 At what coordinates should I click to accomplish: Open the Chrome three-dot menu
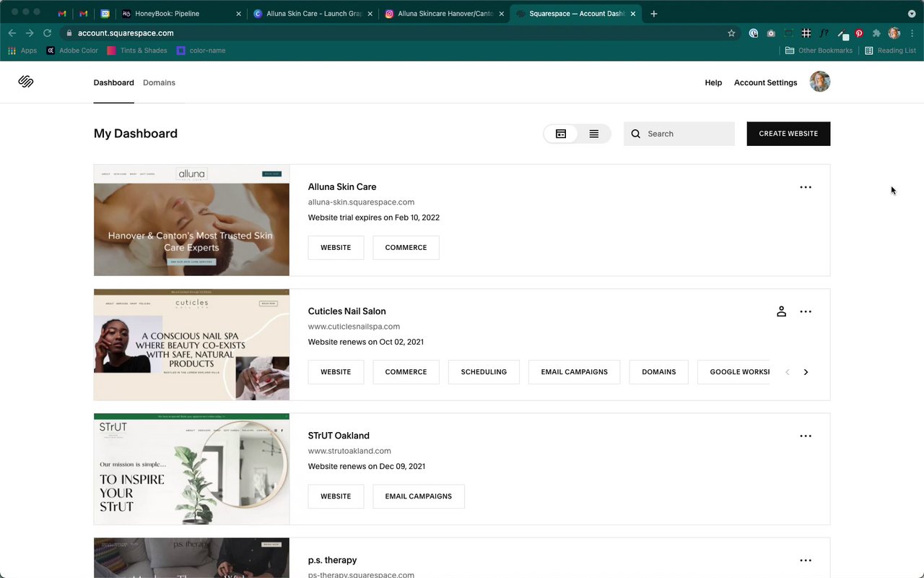pyautogui.click(x=912, y=33)
